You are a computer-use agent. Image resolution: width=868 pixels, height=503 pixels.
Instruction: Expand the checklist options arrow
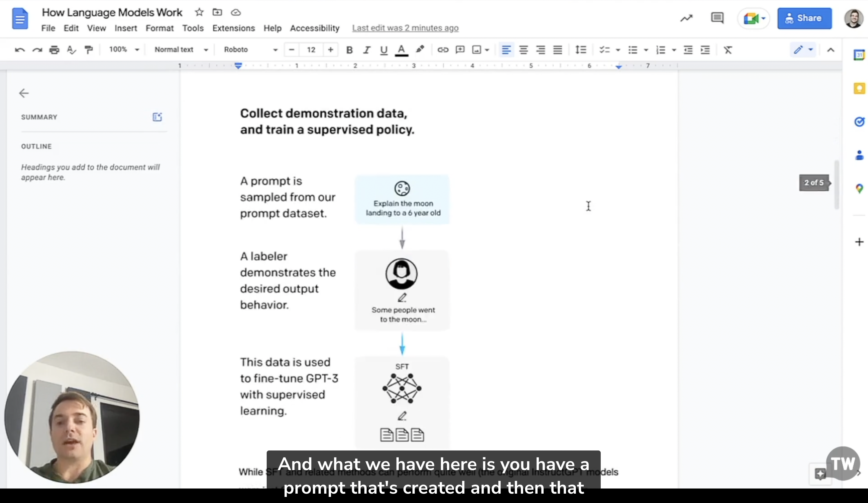pyautogui.click(x=618, y=50)
